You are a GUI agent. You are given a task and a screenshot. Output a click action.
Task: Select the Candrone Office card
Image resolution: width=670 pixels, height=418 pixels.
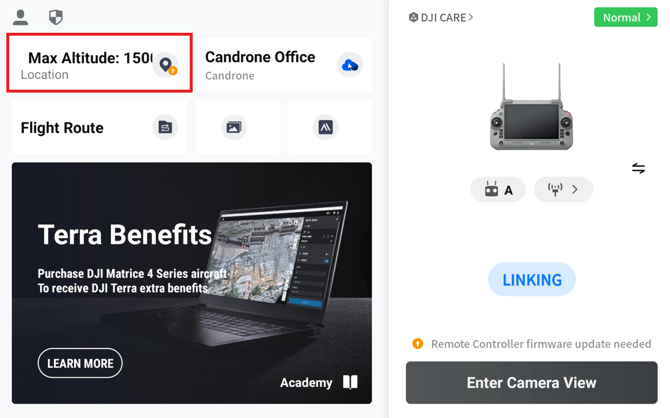tap(284, 65)
